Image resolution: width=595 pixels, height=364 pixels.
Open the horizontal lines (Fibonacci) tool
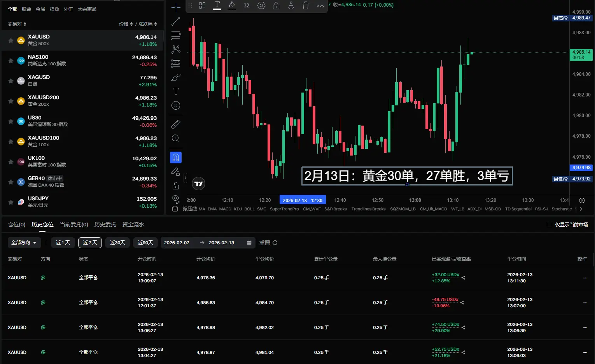(x=176, y=35)
